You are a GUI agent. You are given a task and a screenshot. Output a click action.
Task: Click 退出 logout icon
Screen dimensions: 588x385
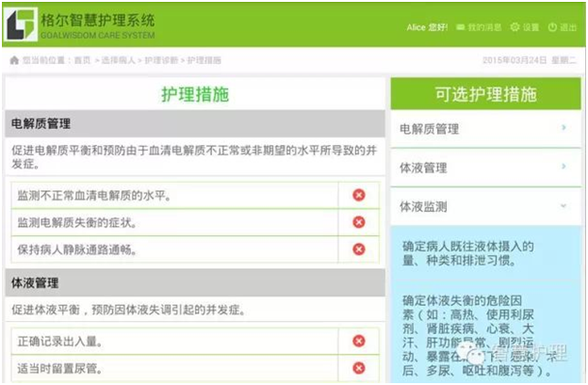tap(552, 27)
